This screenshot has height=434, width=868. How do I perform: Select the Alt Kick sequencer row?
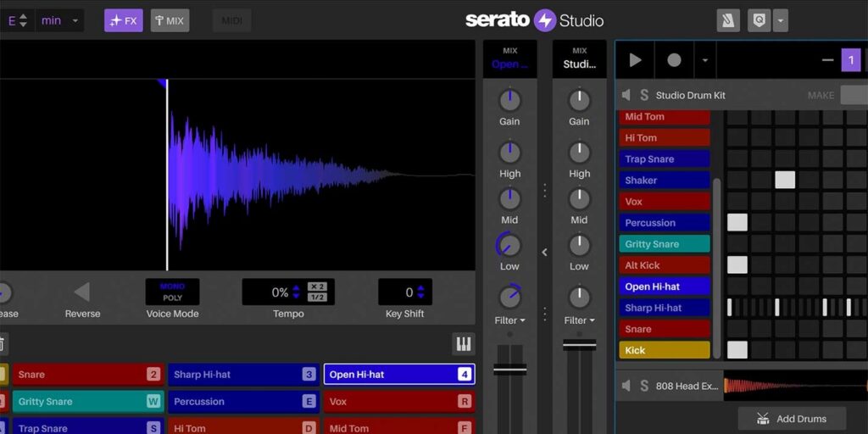point(665,265)
